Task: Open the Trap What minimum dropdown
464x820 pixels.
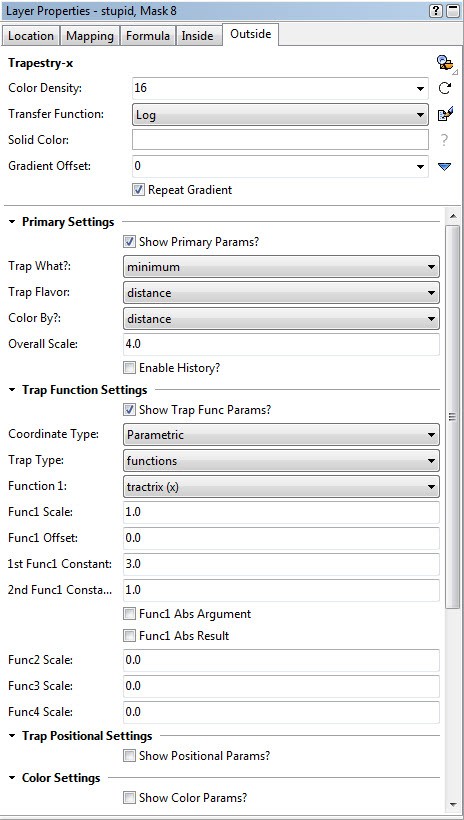Action: (281, 267)
